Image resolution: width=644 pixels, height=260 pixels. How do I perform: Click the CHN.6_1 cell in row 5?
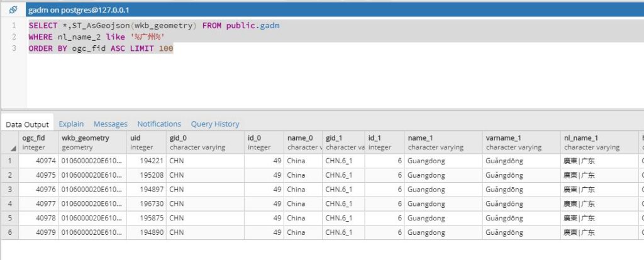pos(343,218)
